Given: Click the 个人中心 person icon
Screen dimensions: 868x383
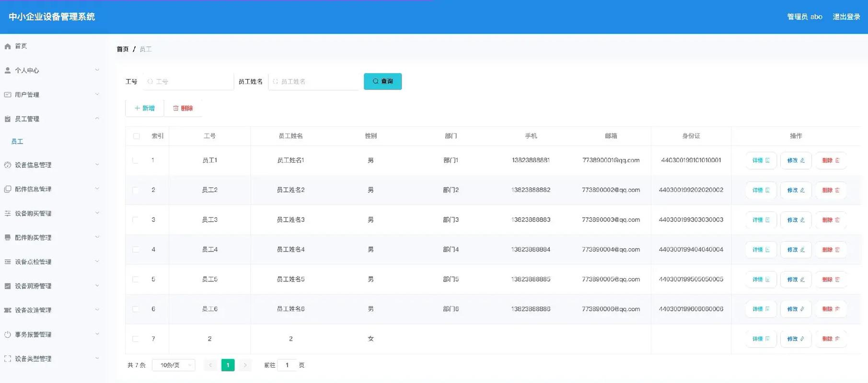Looking at the screenshot, I should tap(8, 70).
